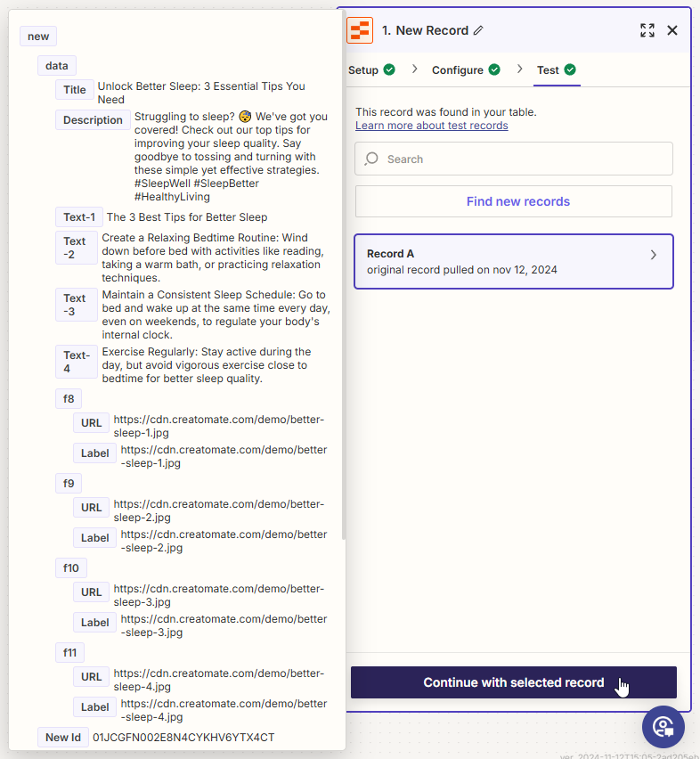Click the Zapier Tables app icon
This screenshot has height=759, width=700.
point(360,30)
